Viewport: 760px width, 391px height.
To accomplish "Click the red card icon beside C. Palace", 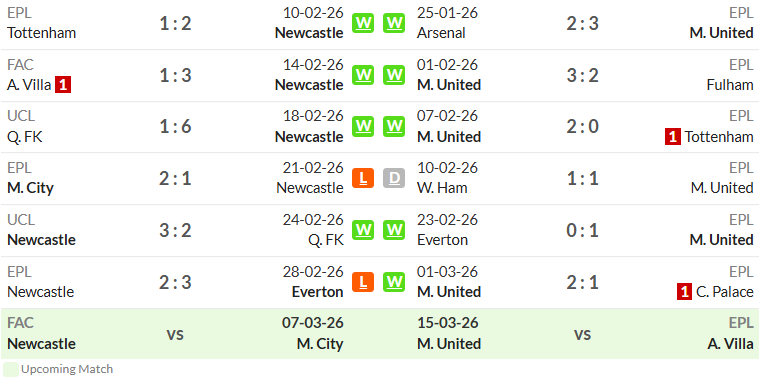I will click(x=684, y=292).
